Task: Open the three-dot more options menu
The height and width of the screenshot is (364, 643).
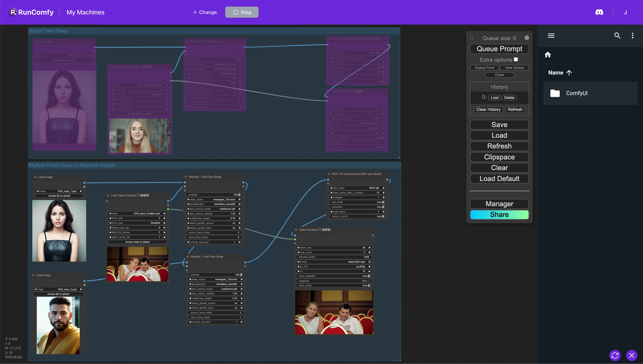Action: [632, 36]
